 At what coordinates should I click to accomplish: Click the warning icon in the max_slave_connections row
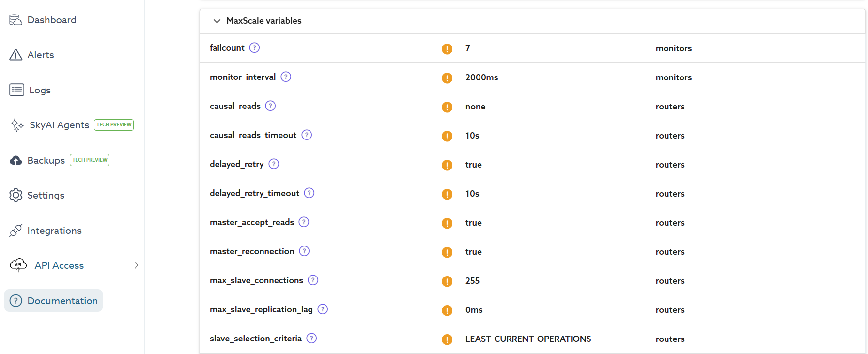coord(447,281)
